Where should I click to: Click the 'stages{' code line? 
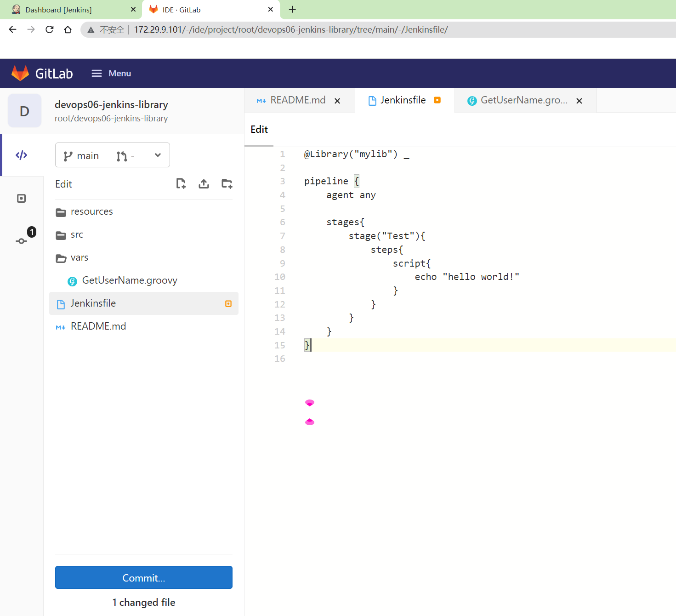pos(346,222)
